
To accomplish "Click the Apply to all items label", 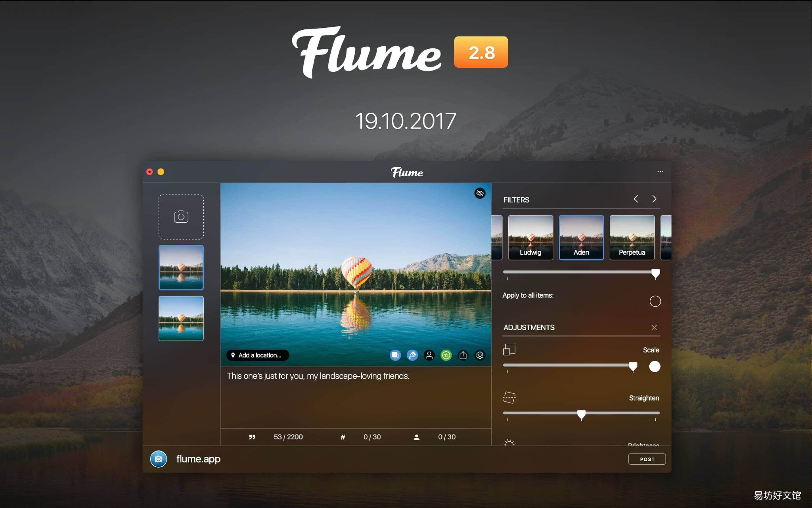I will coord(528,295).
